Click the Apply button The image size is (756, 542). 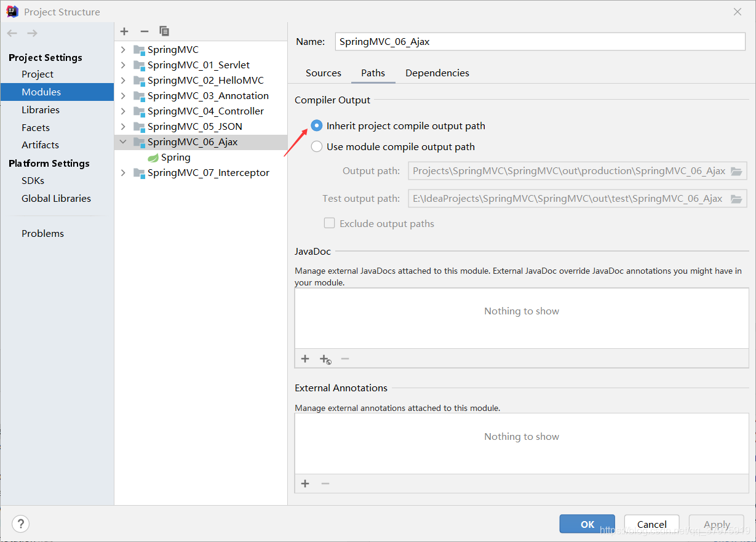[717, 524]
